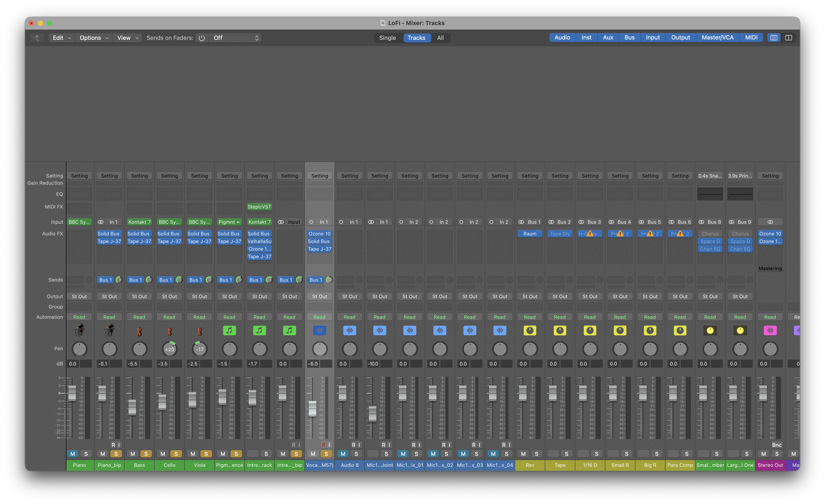Click the waveform icon on Voca...M57) channel
This screenshot has height=504, width=825.
tap(319, 330)
